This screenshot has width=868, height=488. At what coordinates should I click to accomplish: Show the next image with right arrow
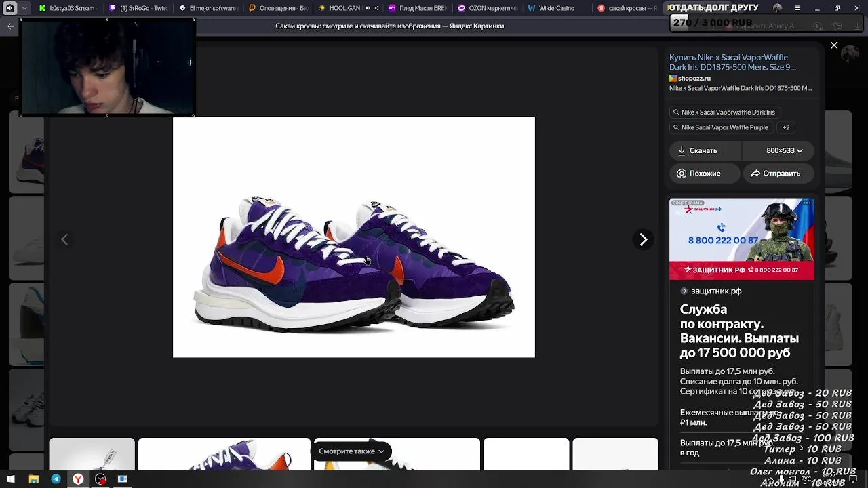coord(643,239)
